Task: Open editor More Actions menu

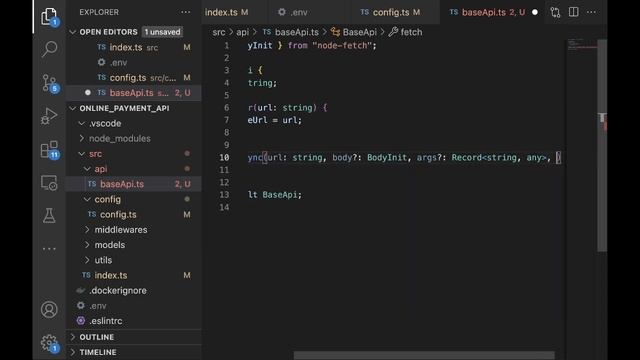Action: pyautogui.click(x=591, y=12)
